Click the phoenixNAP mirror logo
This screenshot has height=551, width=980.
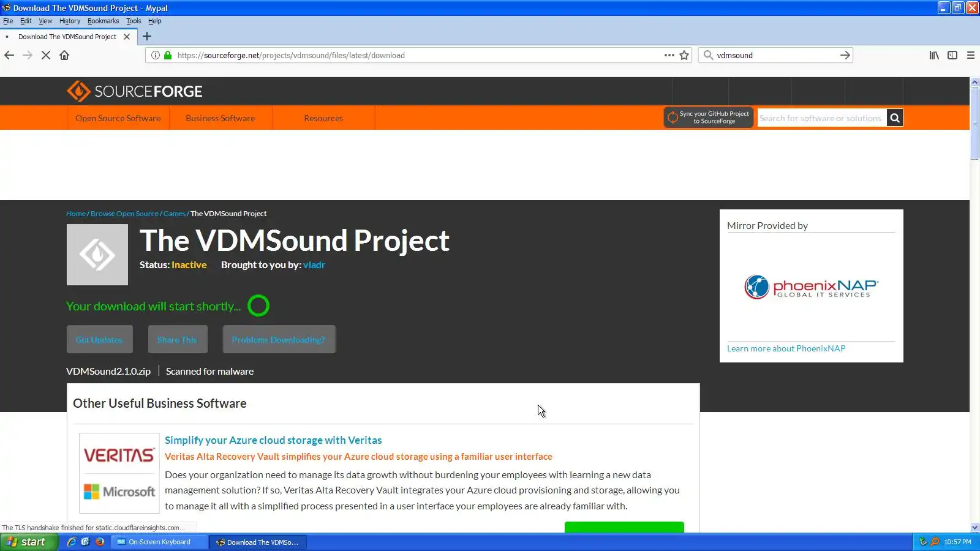click(x=812, y=287)
